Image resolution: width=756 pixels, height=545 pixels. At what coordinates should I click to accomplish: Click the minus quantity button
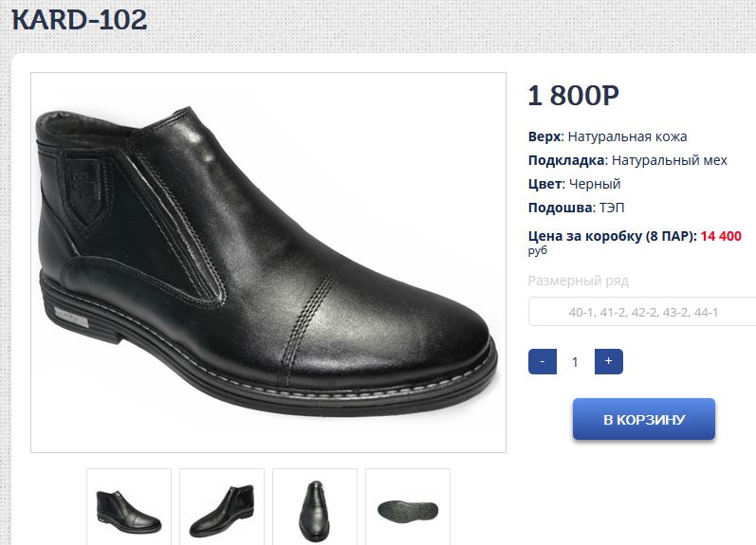(x=542, y=361)
